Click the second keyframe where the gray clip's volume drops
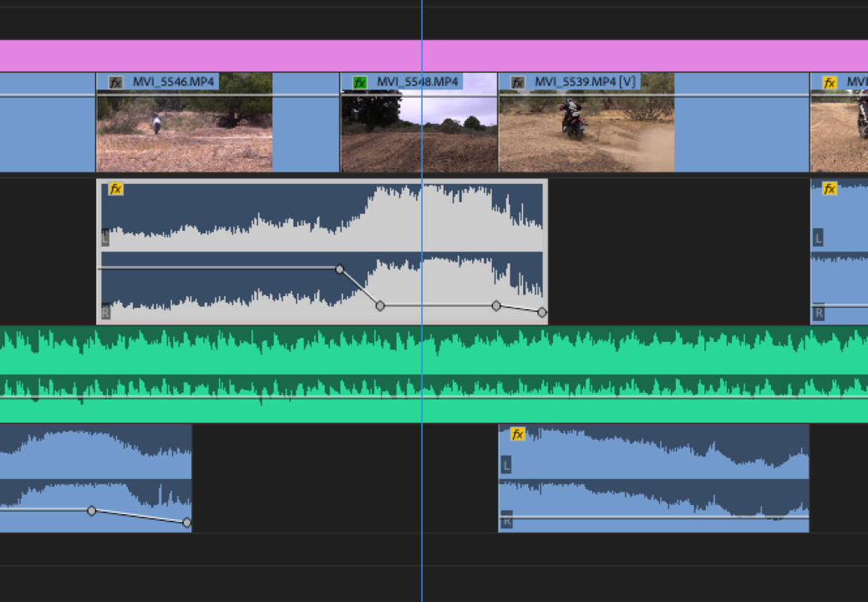The image size is (868, 602). pyautogui.click(x=380, y=305)
